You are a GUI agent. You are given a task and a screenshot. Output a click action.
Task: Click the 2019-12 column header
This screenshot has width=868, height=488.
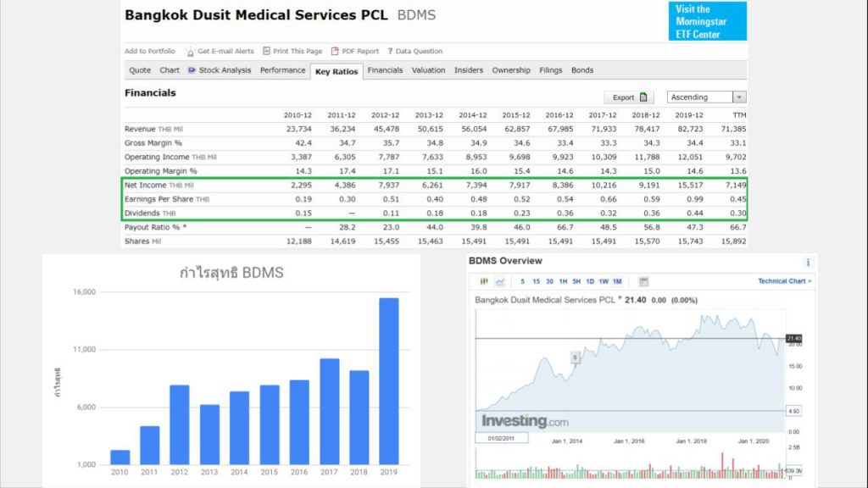(x=689, y=115)
